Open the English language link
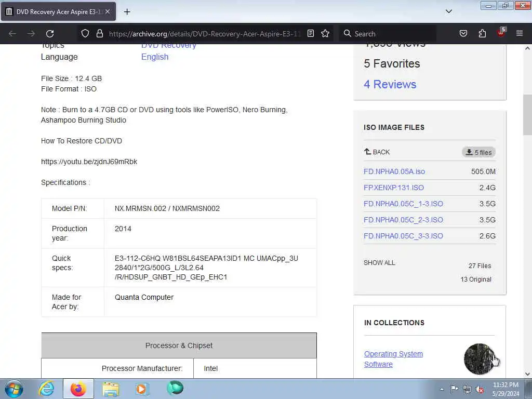532x399 pixels. click(155, 57)
